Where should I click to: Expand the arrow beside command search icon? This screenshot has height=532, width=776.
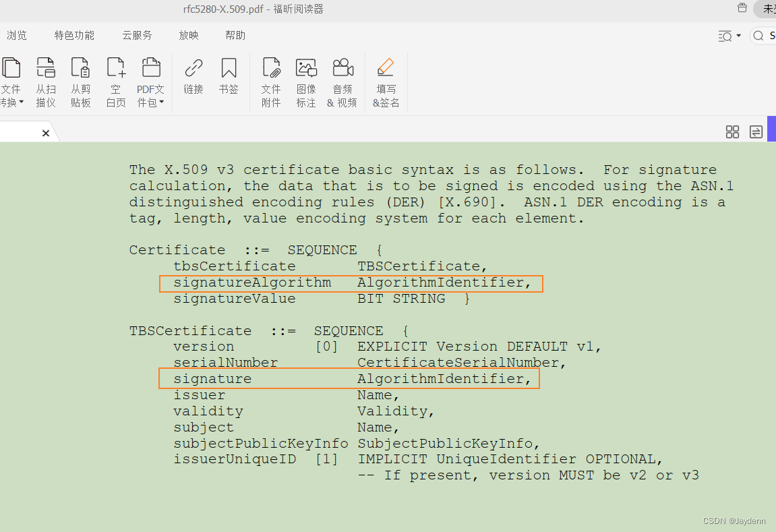click(738, 36)
